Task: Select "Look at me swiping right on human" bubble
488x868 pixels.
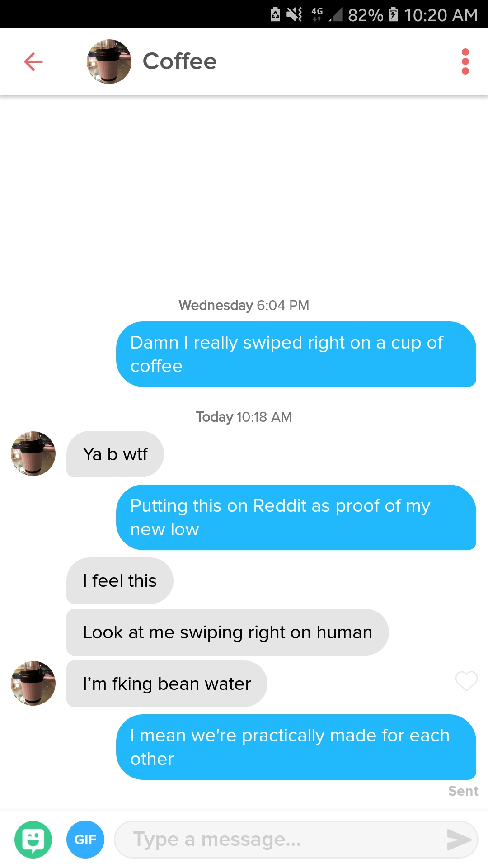Action: tap(228, 632)
